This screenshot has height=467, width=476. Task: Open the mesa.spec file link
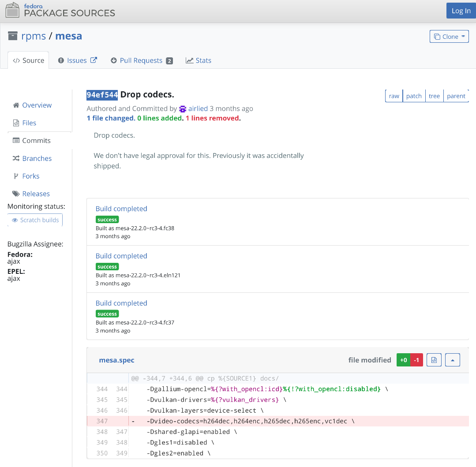pos(116,360)
